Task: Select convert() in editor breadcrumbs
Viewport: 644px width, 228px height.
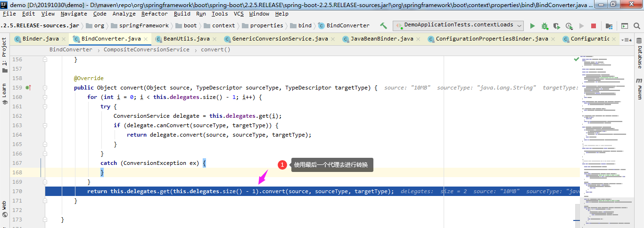Action: pos(215,49)
